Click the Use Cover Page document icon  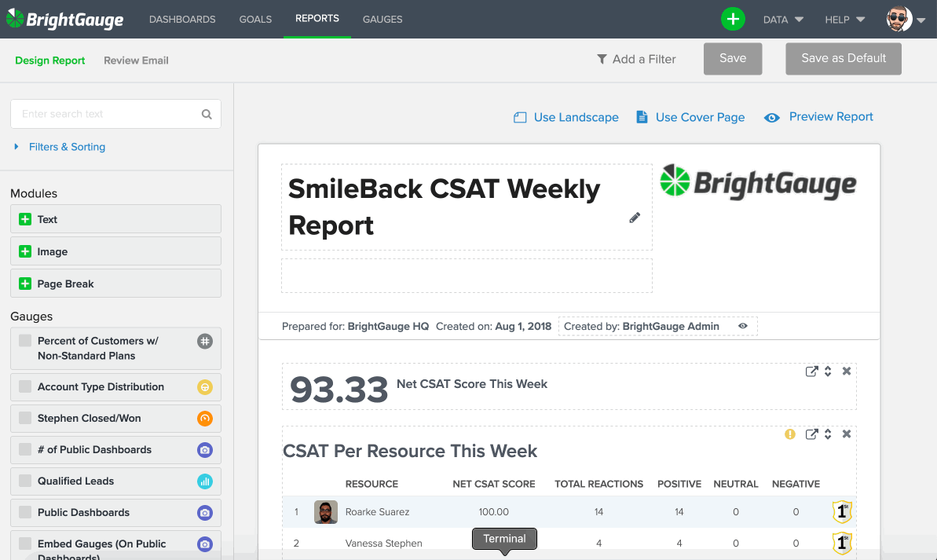(x=642, y=117)
